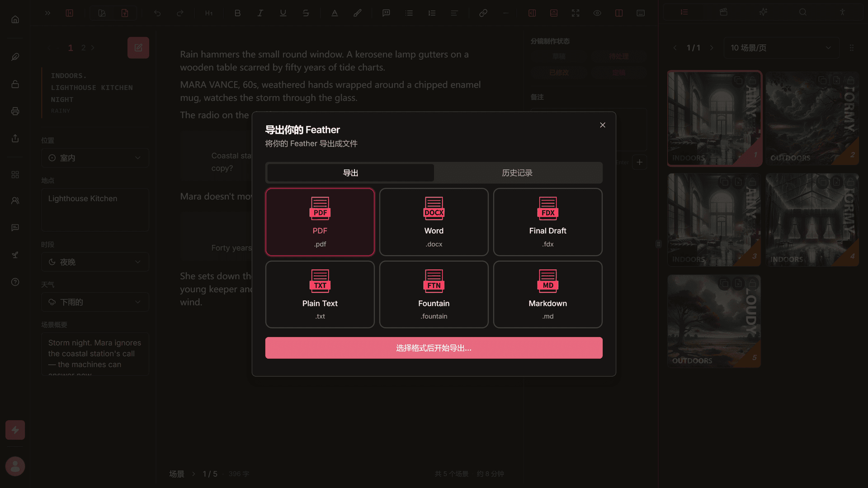Toggle the preview eye icon in toolbar
Viewport: 868px width, 488px height.
(597, 13)
